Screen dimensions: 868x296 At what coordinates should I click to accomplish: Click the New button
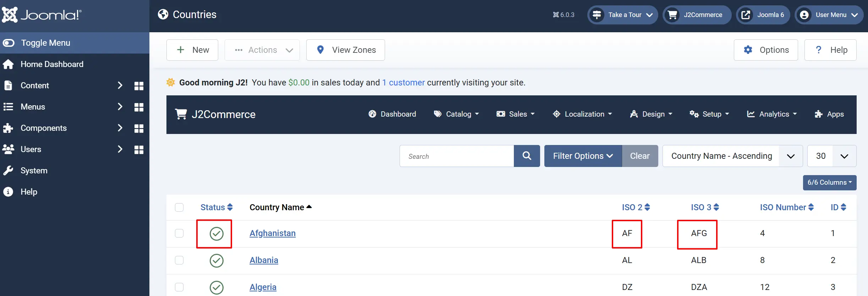pos(192,50)
